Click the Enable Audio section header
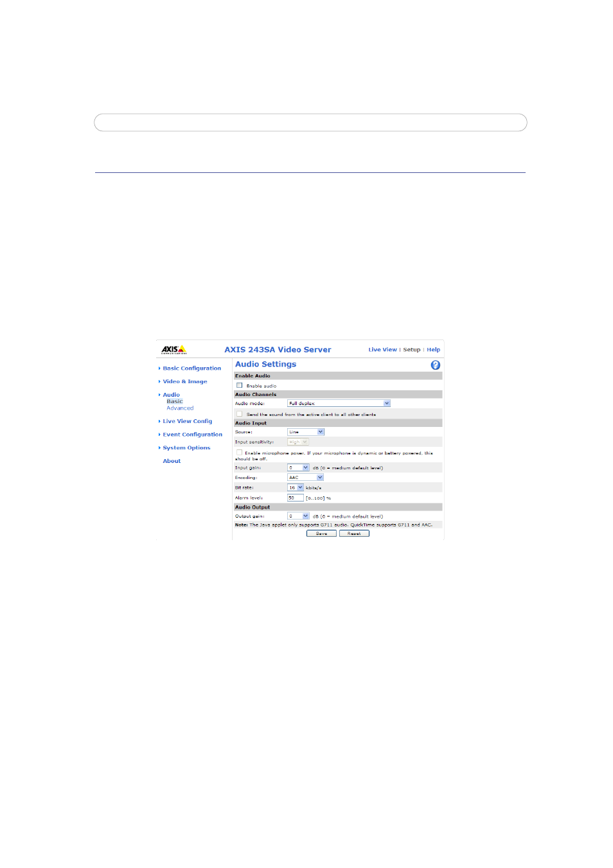Image resolution: width=613 pixels, height=868 pixels. (x=338, y=376)
